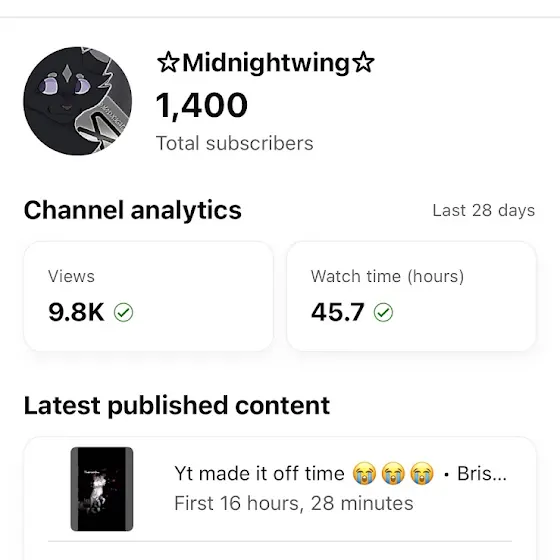
Task: Click the green checkmark beside 45.7 hours
Action: tap(383, 312)
